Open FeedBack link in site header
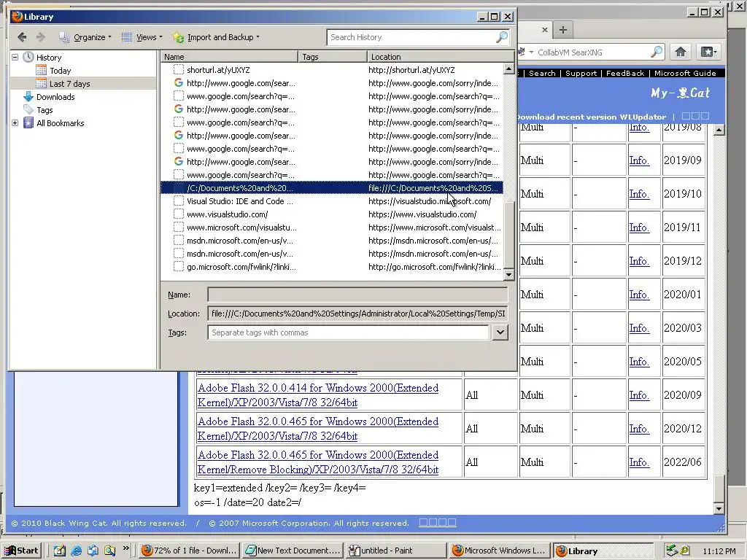Viewport: 747px width, 560px height. tap(625, 74)
